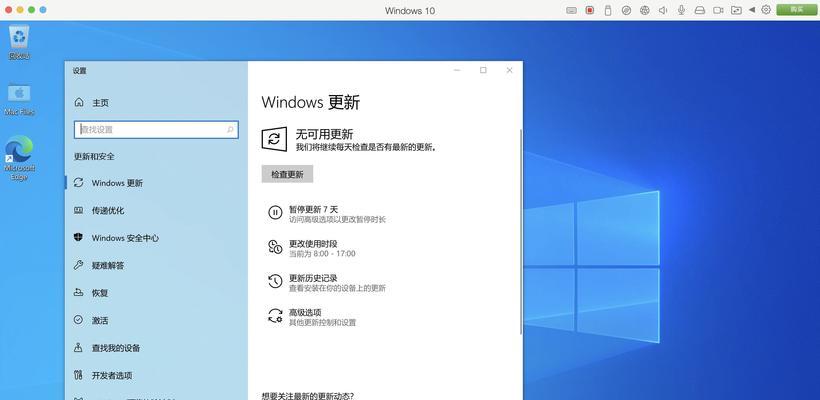The width and height of the screenshot is (820, 400).
Task: Open the shared folders icon in Parallels toolbar
Action: click(736, 10)
